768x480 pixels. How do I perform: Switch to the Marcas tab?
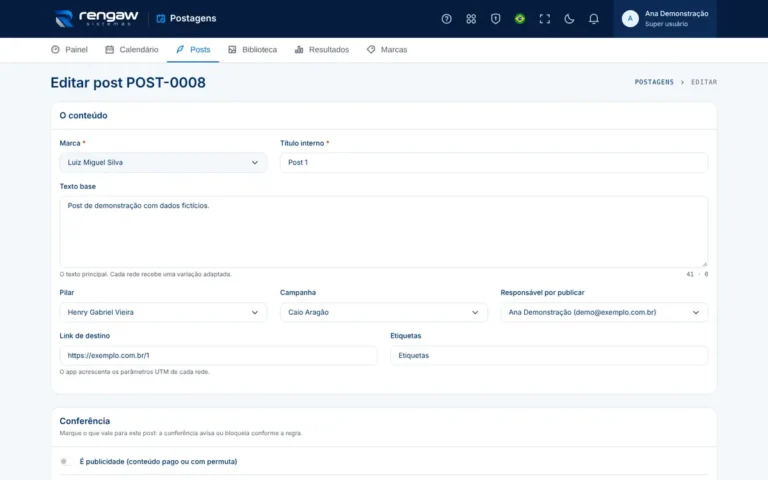tap(387, 49)
